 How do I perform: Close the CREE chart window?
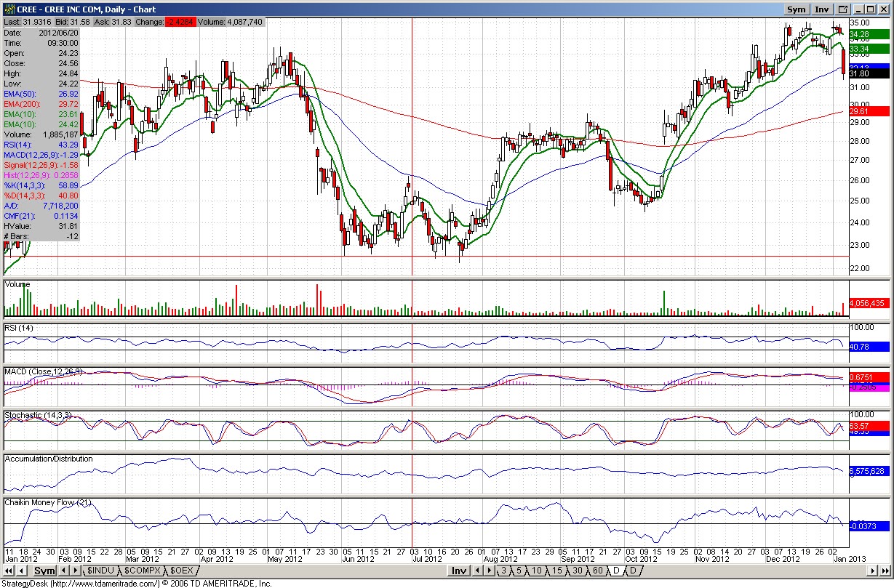click(x=883, y=9)
